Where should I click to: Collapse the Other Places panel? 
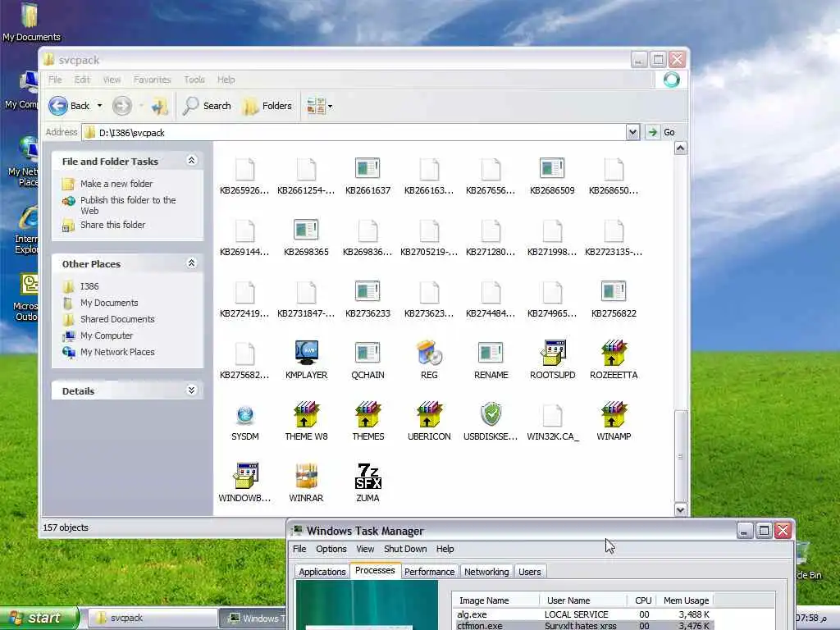point(191,263)
